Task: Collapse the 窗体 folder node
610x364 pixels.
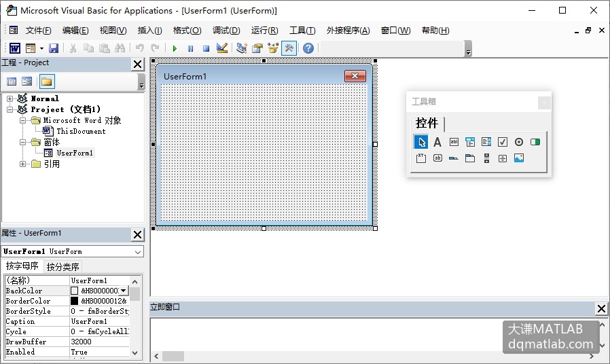Action: click(23, 143)
